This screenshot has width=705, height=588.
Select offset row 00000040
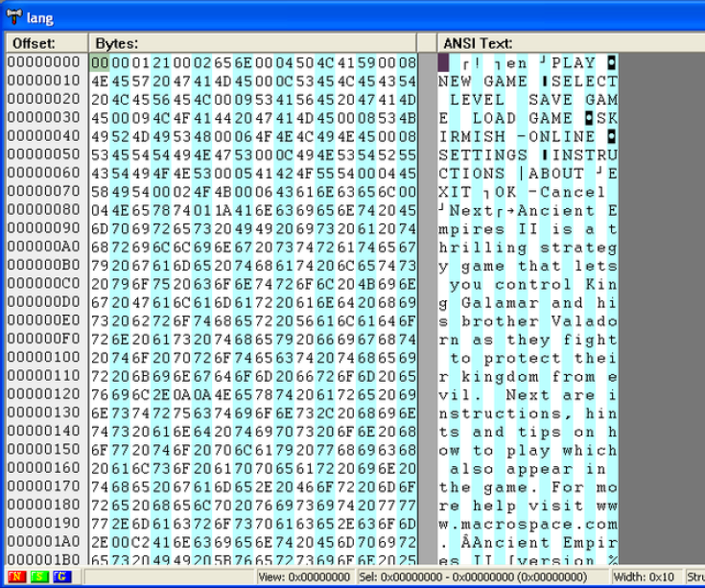click(x=43, y=135)
